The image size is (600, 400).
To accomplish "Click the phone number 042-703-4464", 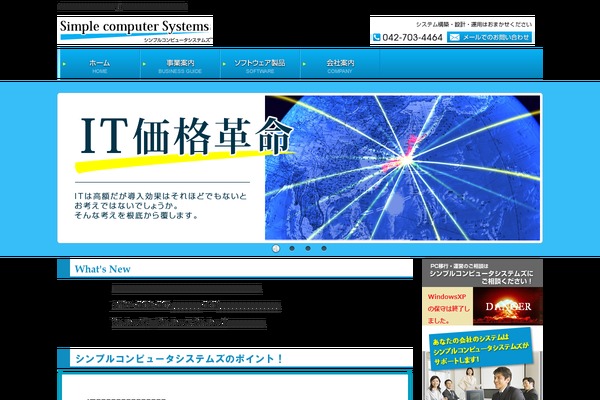I will [412, 38].
